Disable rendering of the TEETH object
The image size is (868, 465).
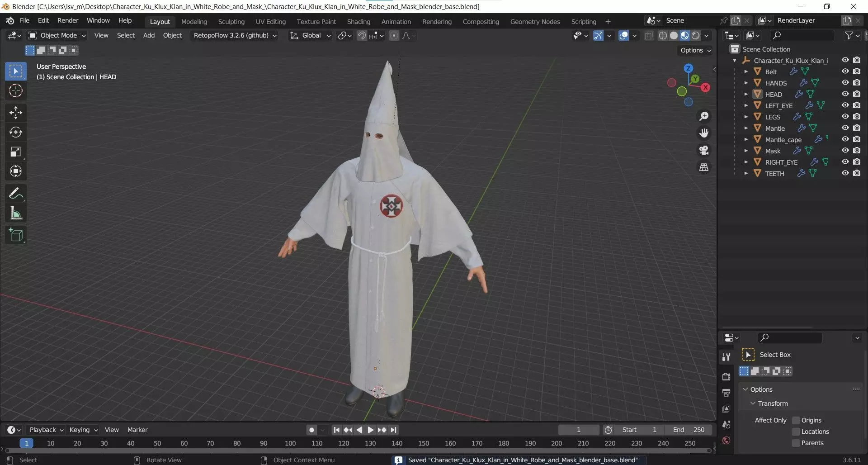[x=857, y=173]
